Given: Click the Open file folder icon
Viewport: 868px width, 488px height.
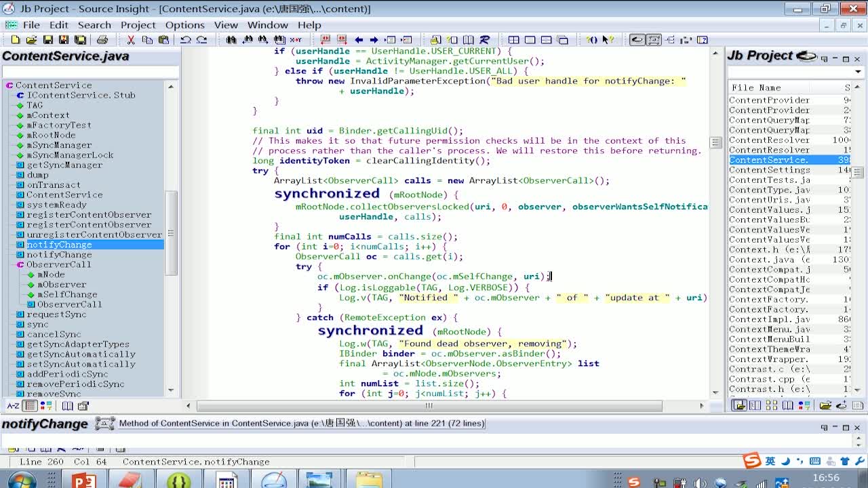Looking at the screenshot, I should coord(32,40).
